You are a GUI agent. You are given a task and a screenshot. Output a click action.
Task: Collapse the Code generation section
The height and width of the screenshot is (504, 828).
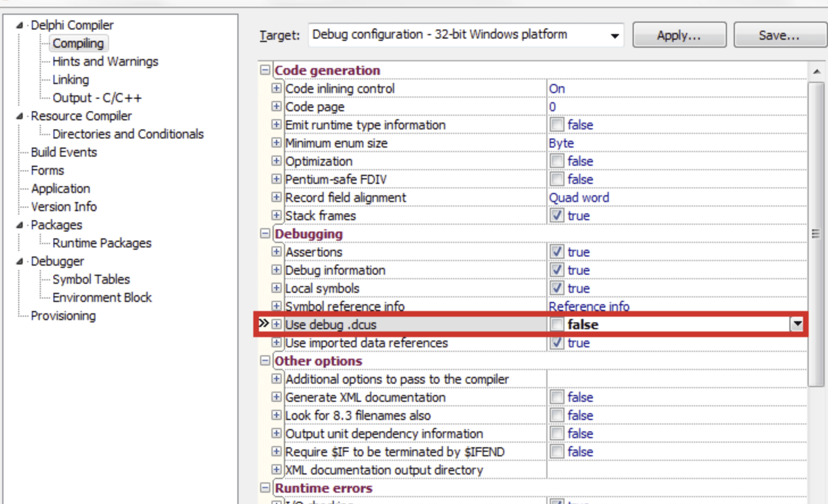(x=265, y=70)
